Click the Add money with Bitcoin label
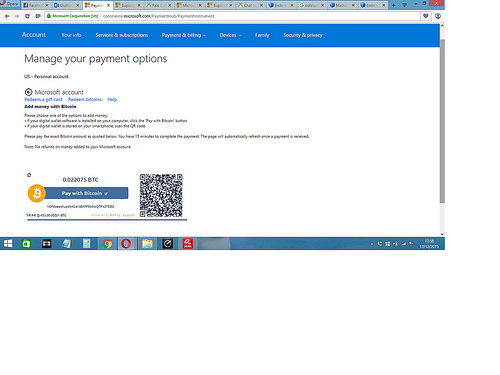The image size is (500, 375). point(50,107)
